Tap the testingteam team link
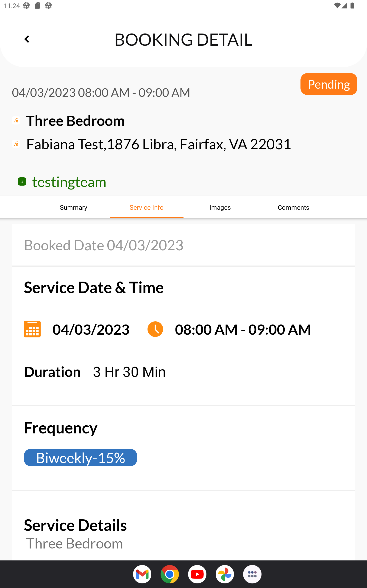 tap(69, 182)
